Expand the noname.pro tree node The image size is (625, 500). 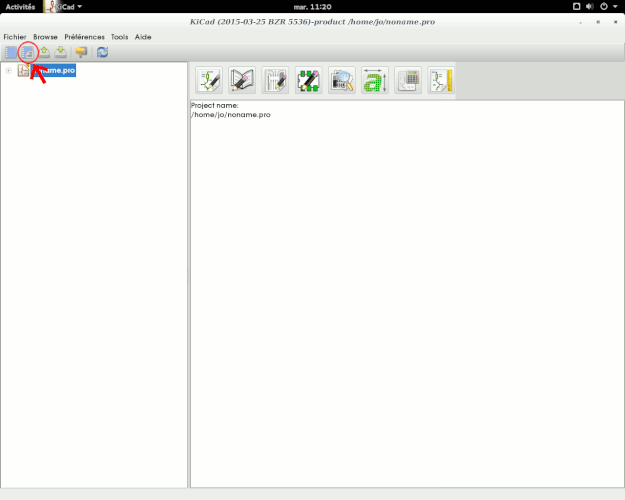tap(8, 71)
